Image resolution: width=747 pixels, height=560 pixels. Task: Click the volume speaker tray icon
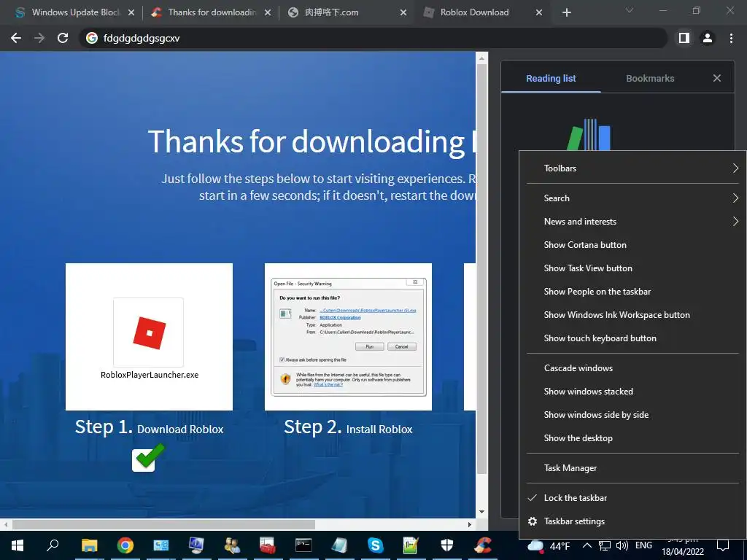point(622,545)
